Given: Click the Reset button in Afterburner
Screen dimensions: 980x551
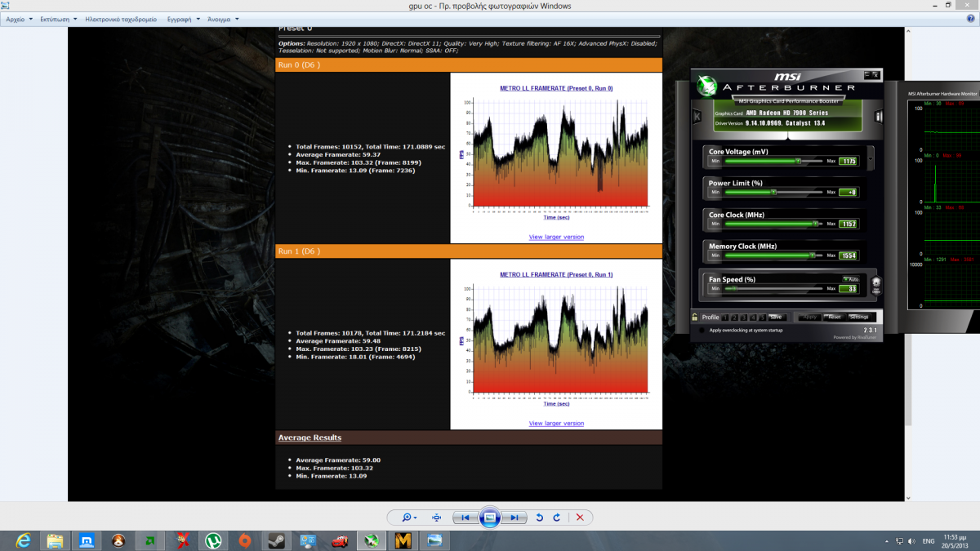Looking at the screenshot, I should click(834, 317).
